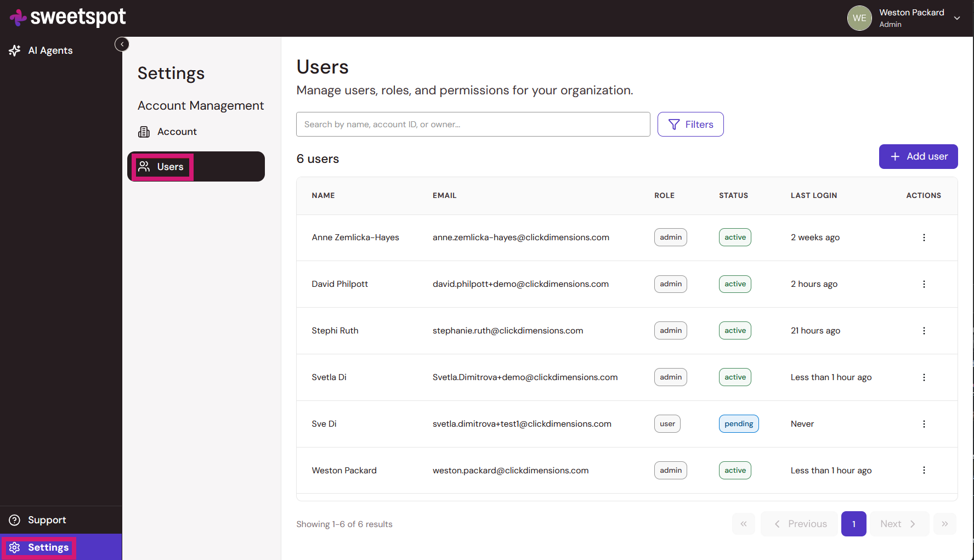Click email david.philpott+demo@clickdimensions.com
Viewport: 974px width, 560px height.
[x=520, y=284]
